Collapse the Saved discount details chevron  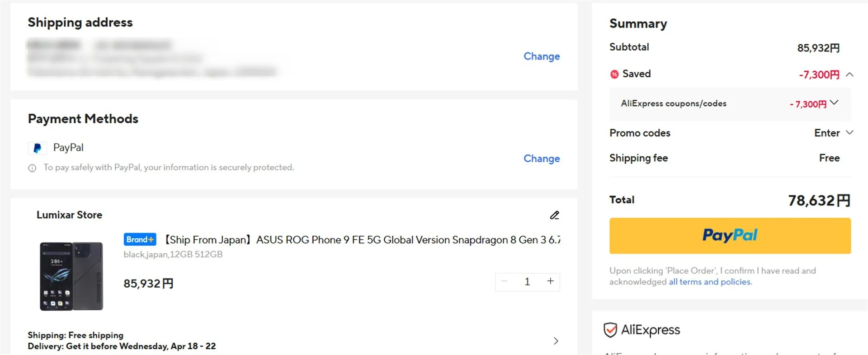(849, 75)
